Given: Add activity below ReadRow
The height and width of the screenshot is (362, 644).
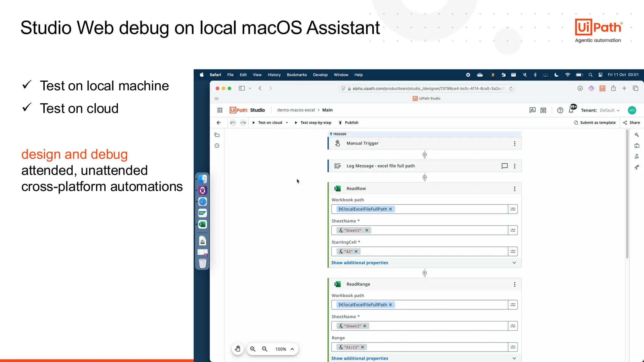Looking at the screenshot, I should coord(425,273).
